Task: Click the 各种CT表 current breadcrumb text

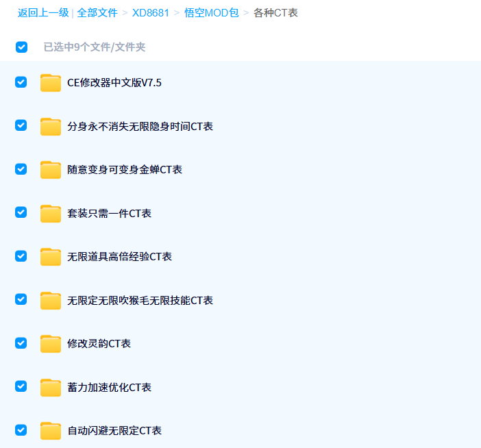Action: 275,13
